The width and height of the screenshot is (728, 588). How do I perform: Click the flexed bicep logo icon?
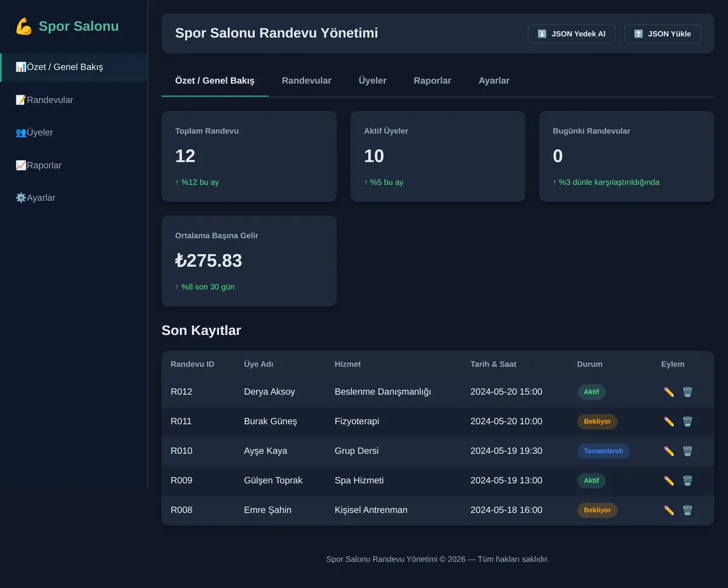click(24, 26)
